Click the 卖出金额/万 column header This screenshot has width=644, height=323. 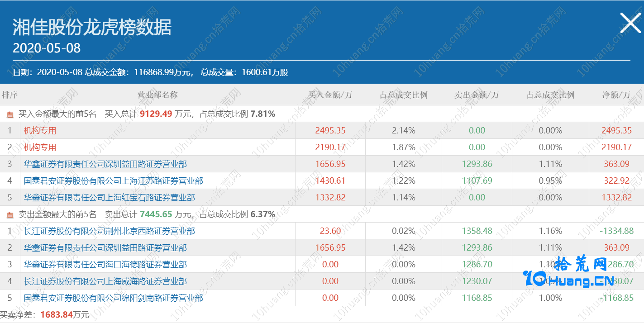click(477, 95)
